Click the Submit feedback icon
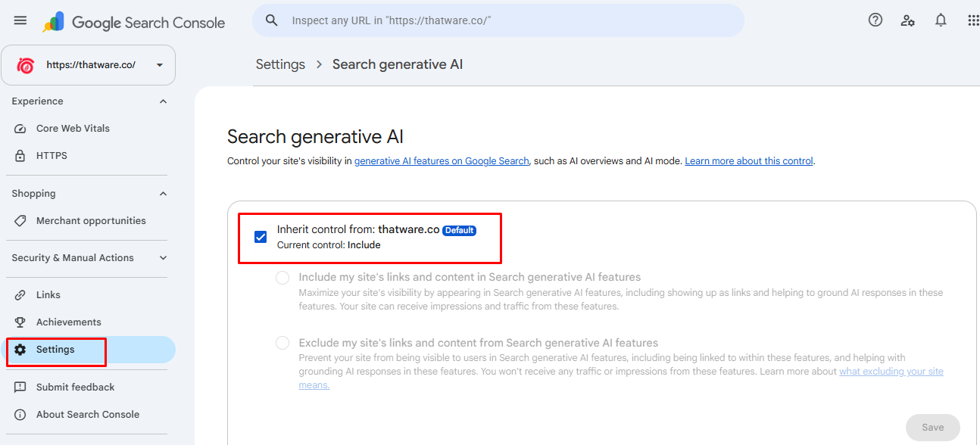 20,387
